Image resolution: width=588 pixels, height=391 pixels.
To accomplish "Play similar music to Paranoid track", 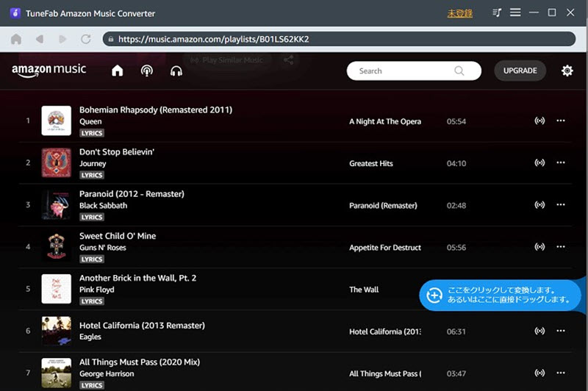I will pyautogui.click(x=539, y=204).
